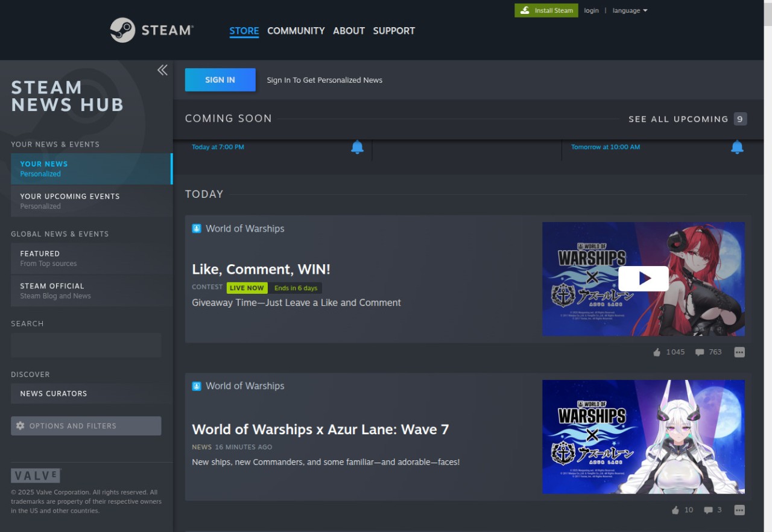Open the COMMUNITY menu
Image resolution: width=772 pixels, height=532 pixels.
click(x=296, y=31)
